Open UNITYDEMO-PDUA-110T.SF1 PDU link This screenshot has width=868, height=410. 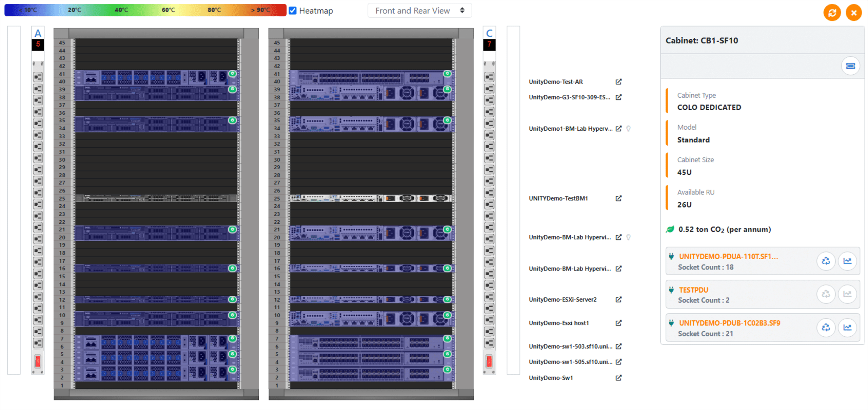coord(728,257)
